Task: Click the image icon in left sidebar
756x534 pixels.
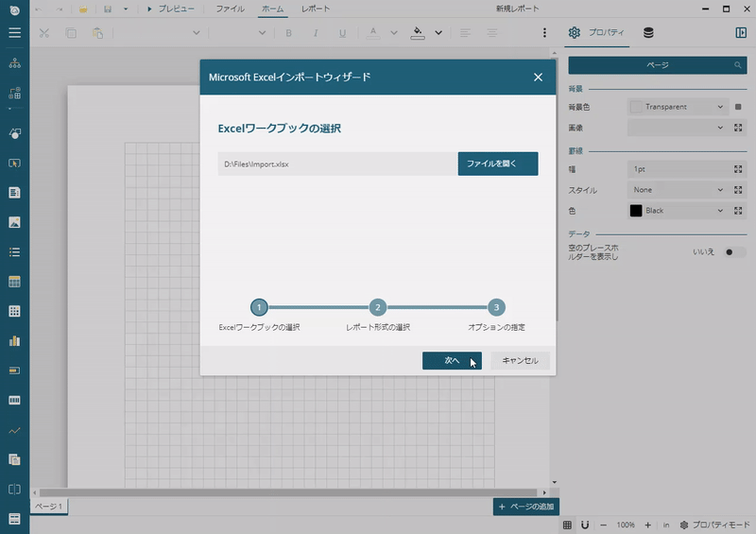Action: (14, 223)
